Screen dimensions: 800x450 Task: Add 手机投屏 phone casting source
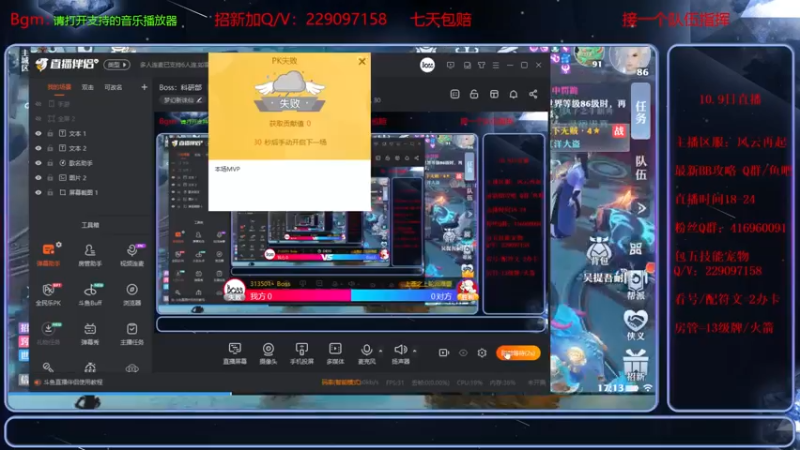point(302,353)
